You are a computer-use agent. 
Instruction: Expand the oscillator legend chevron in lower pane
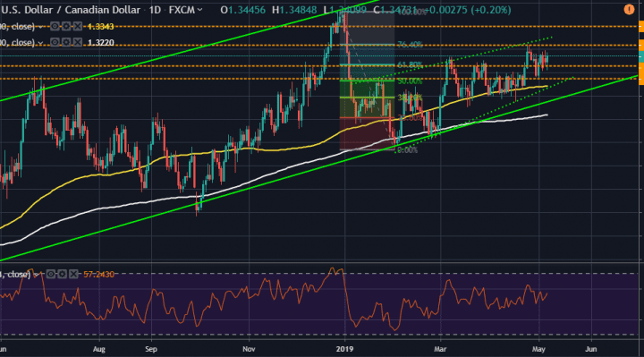(x=36, y=275)
